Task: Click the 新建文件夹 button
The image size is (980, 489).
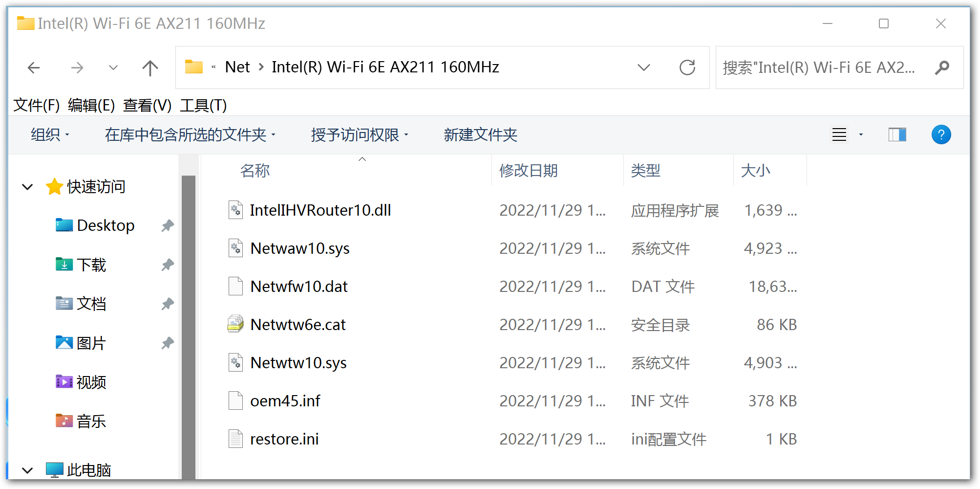Action: tap(480, 134)
